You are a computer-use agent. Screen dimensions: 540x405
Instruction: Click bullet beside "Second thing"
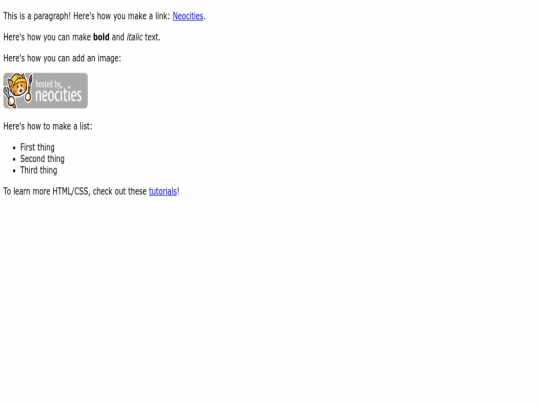pos(14,159)
